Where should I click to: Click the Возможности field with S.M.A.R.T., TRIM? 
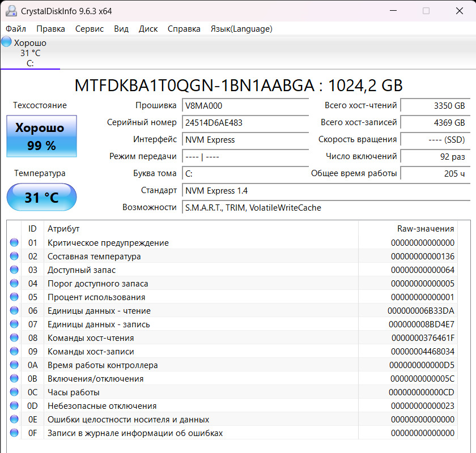point(326,208)
